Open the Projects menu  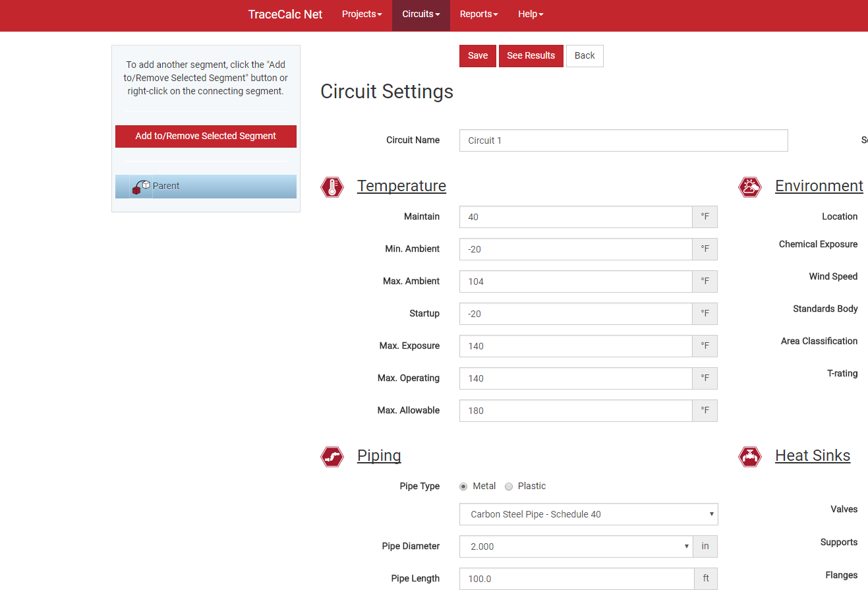tap(362, 15)
